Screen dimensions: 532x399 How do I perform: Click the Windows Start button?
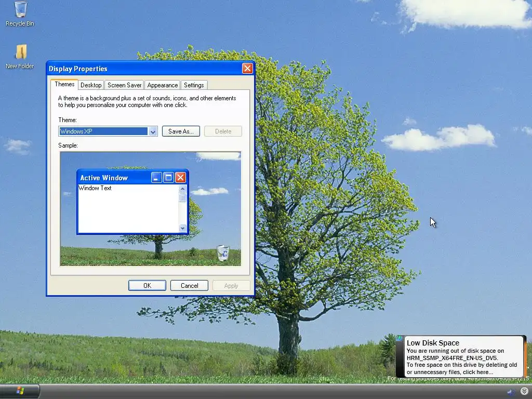[20, 391]
